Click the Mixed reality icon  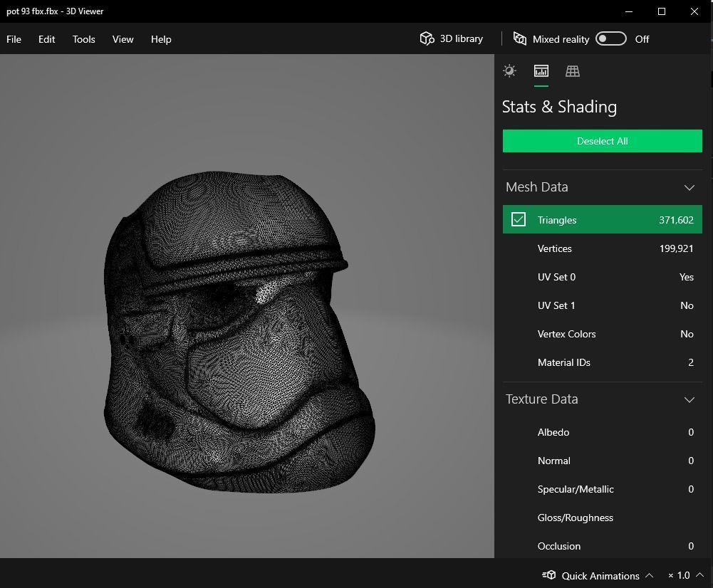pyautogui.click(x=520, y=38)
